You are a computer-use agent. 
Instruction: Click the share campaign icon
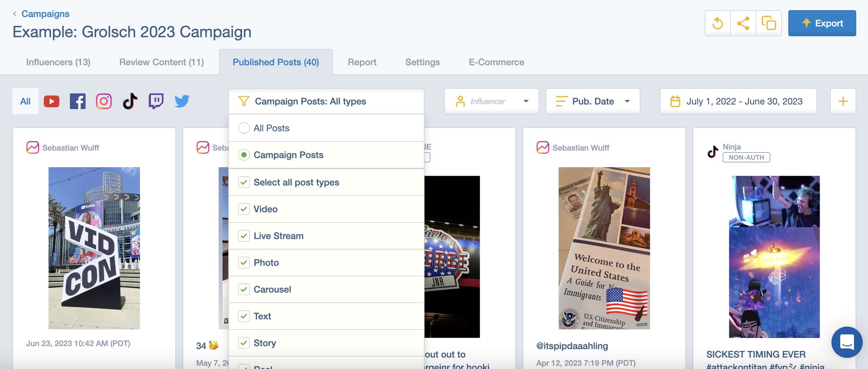(x=743, y=23)
